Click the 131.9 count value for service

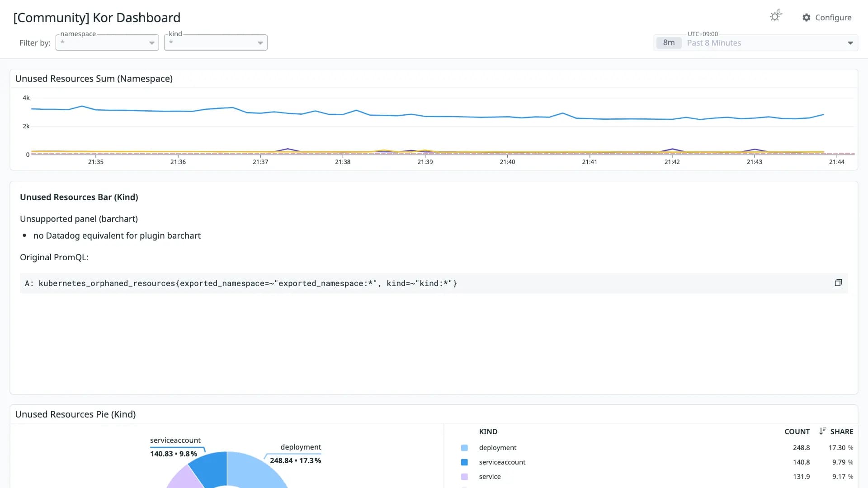click(x=801, y=477)
